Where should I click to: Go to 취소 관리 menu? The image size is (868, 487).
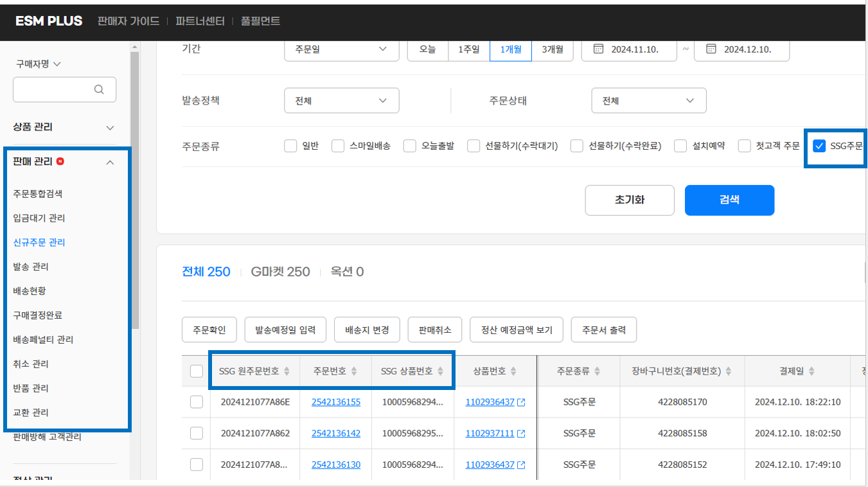pyautogui.click(x=31, y=364)
